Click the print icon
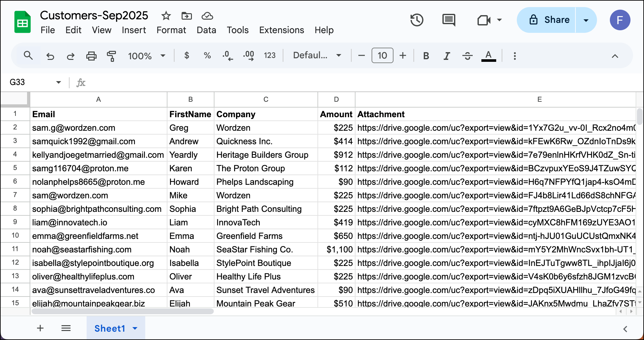Viewport: 644px width, 340px height. pos(91,56)
